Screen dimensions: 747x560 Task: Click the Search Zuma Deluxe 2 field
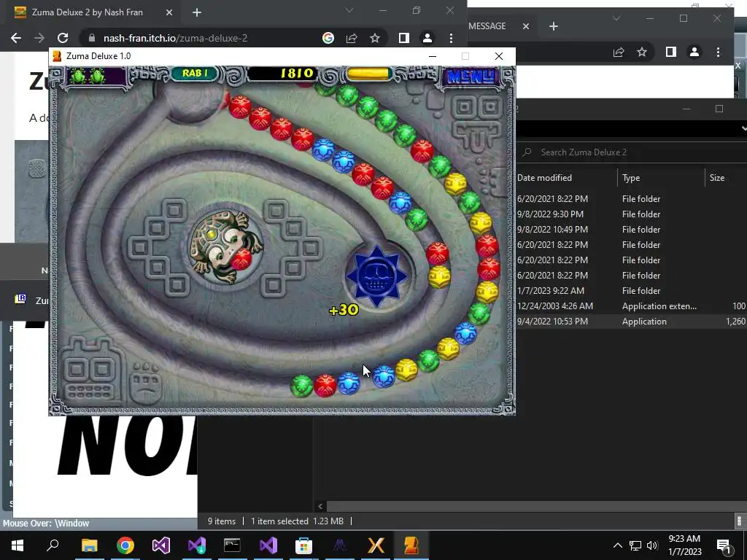point(632,152)
